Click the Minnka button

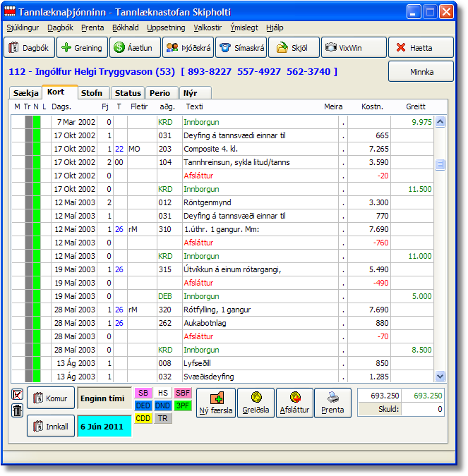tap(421, 72)
